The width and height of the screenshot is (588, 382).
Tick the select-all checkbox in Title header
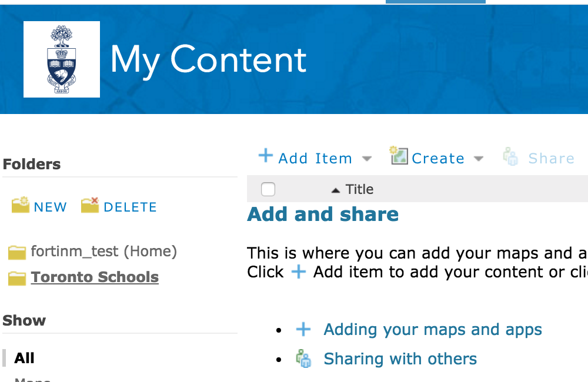point(268,189)
